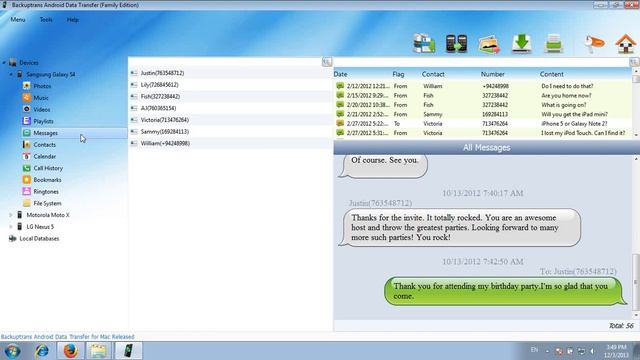The width and height of the screenshot is (640, 360).
Task: Open Firefox from the taskbar
Action: tap(70, 351)
